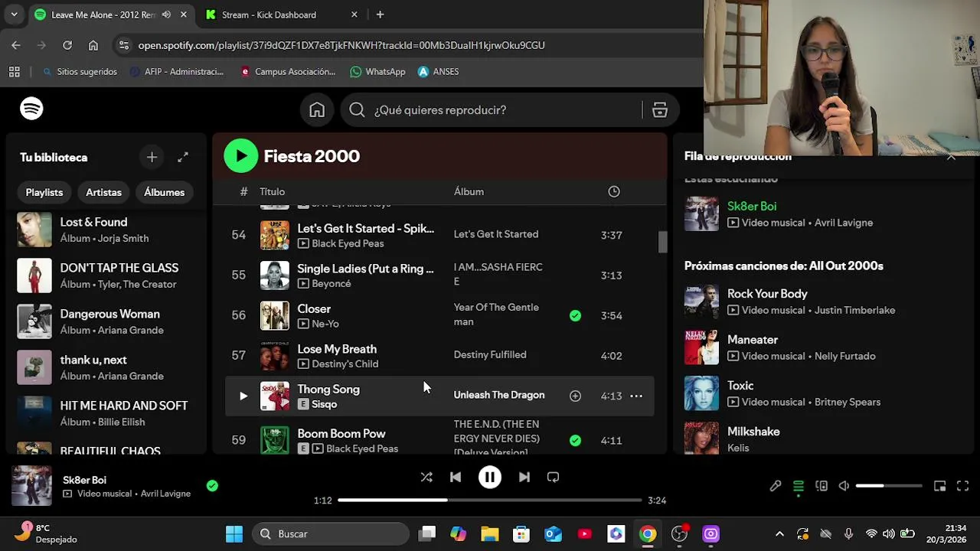Open more options for Thong Song
This screenshot has height=551, width=980.
click(636, 396)
